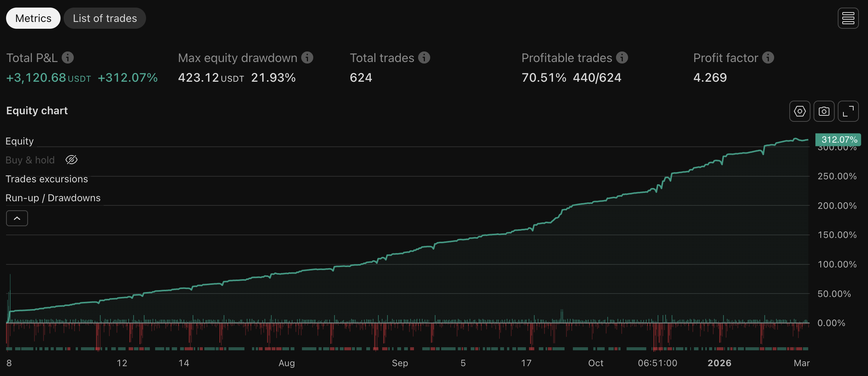Open equity chart settings hexagon icon
Screen dimensions: 868x376
tap(800, 111)
